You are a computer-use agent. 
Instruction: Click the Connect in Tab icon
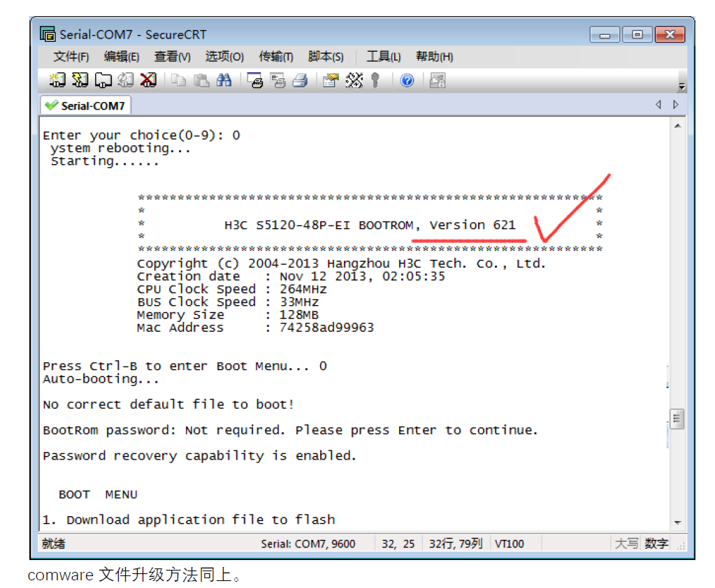tap(103, 80)
